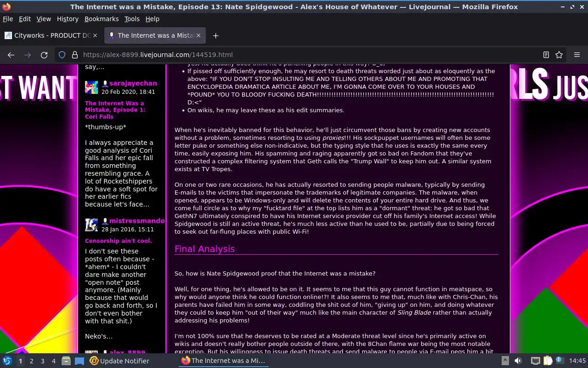The height and width of the screenshot is (368, 588).
Task: Select The Internet was a Mistake tab
Action: coord(155,35)
